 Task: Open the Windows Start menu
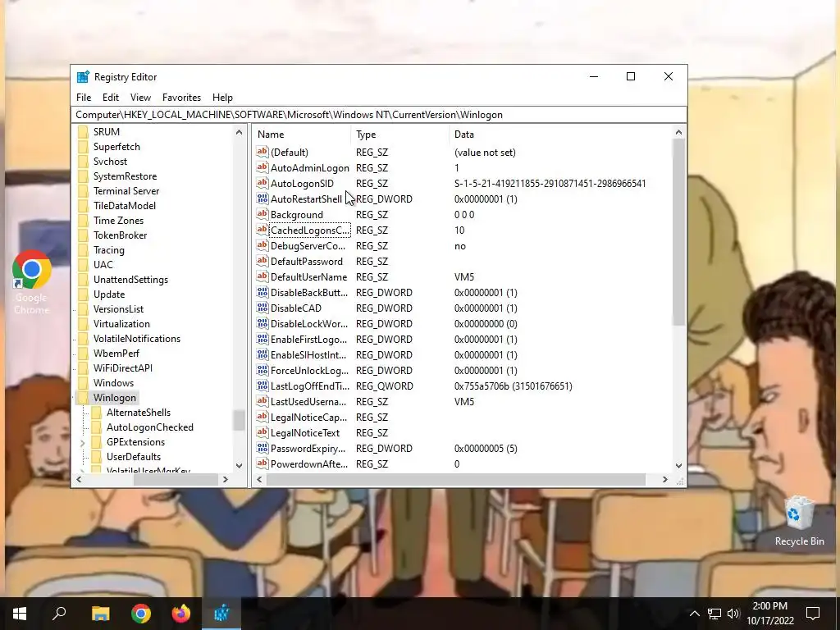click(20, 614)
